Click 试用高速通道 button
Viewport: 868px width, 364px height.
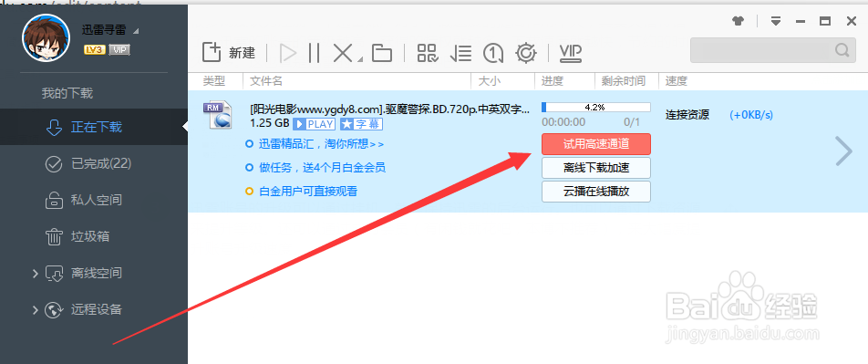[x=595, y=144]
